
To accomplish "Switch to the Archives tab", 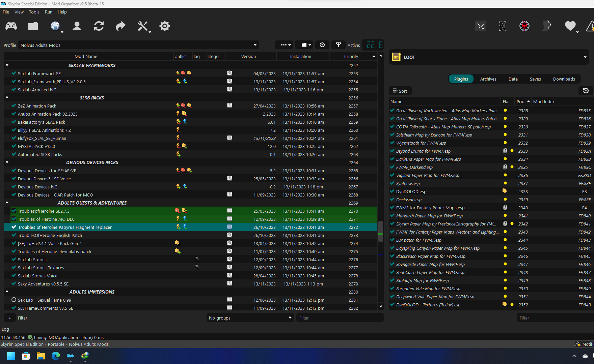I will pos(488,79).
